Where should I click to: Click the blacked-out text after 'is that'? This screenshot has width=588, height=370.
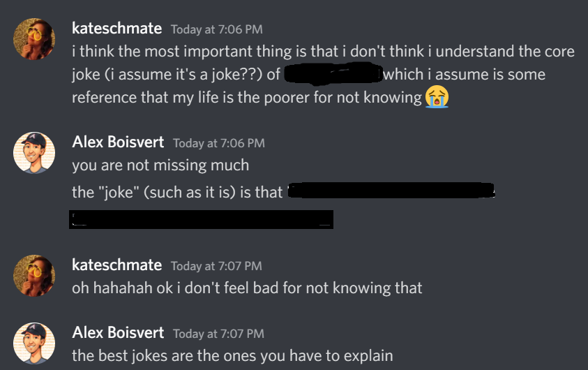click(391, 191)
